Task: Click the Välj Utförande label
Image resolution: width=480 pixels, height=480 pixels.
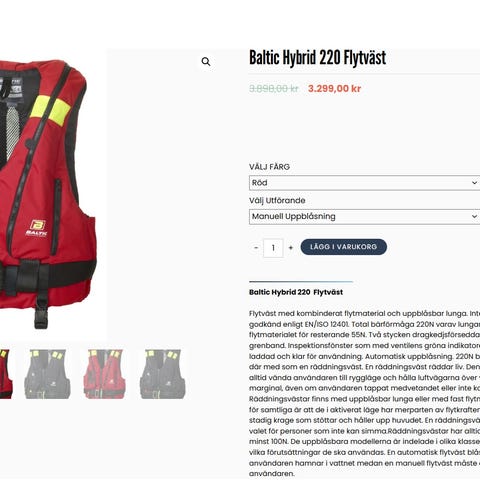Action: (277, 200)
